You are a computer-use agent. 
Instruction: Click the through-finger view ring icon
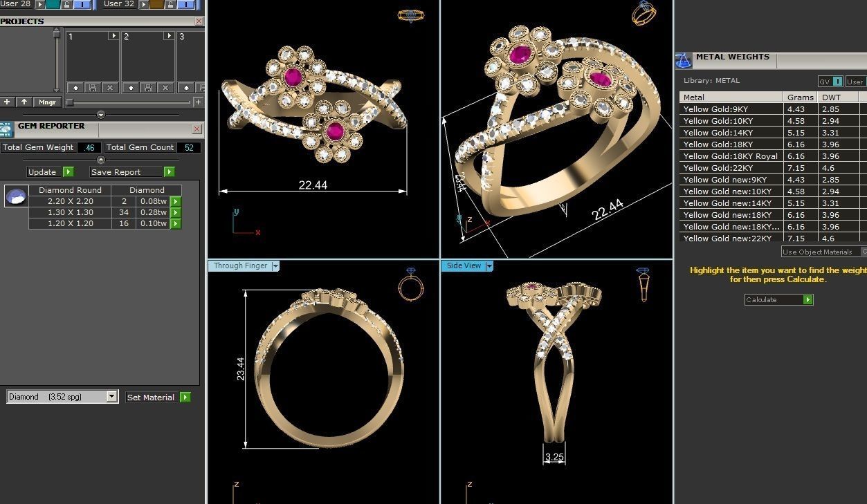click(x=410, y=284)
